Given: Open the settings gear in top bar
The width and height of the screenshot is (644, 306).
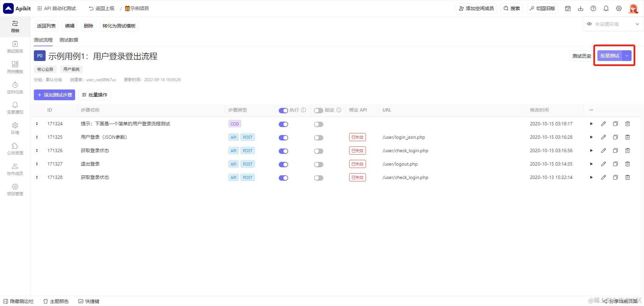Looking at the screenshot, I should (x=619, y=8).
